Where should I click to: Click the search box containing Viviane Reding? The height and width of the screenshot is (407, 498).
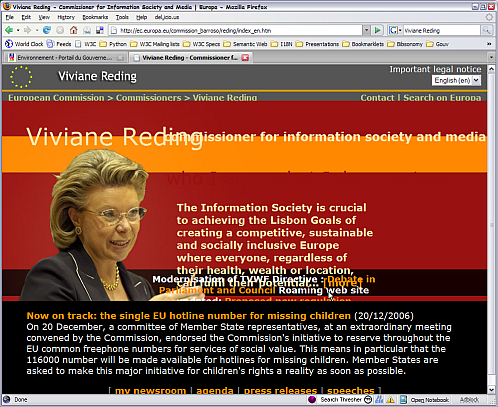[441, 31]
